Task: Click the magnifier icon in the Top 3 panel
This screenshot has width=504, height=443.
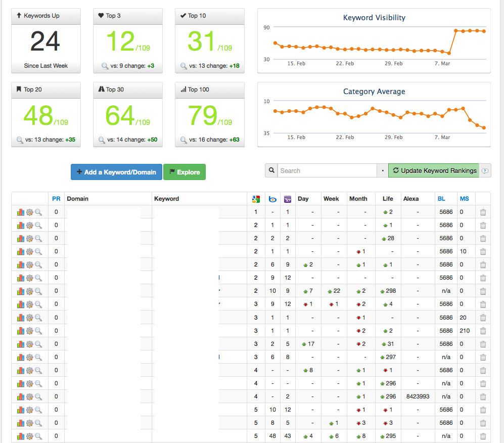Action: click(x=105, y=66)
